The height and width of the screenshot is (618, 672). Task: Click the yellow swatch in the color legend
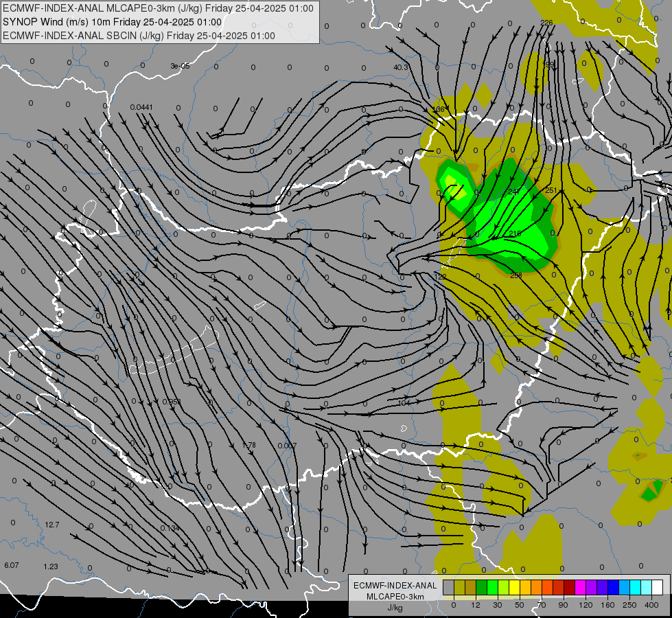(x=514, y=587)
